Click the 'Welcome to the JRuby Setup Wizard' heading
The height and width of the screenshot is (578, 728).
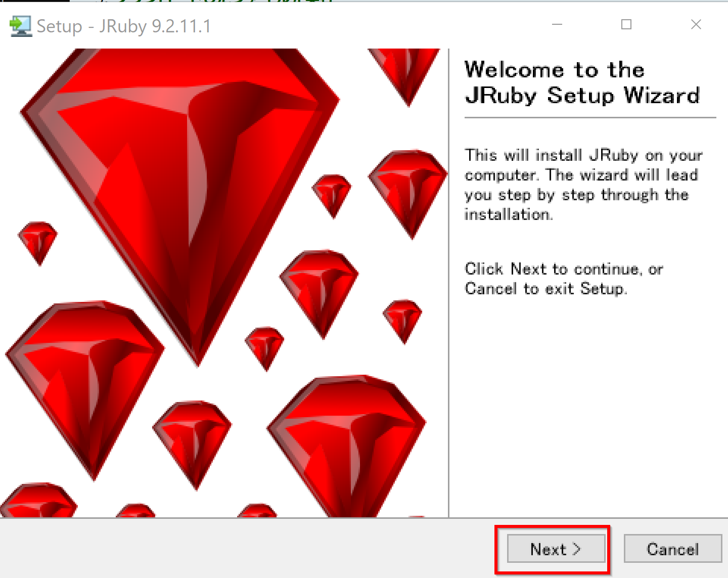[582, 82]
